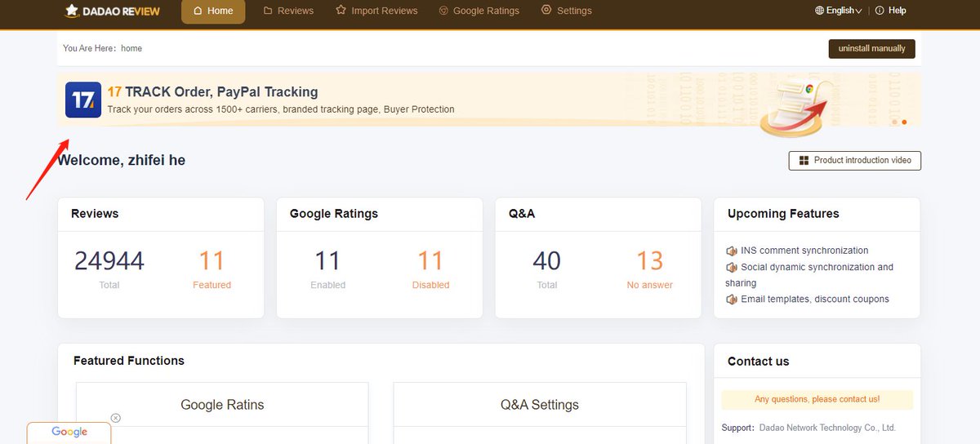Image resolution: width=980 pixels, height=444 pixels.
Task: Select the first banner carousel dot
Action: 895,122
